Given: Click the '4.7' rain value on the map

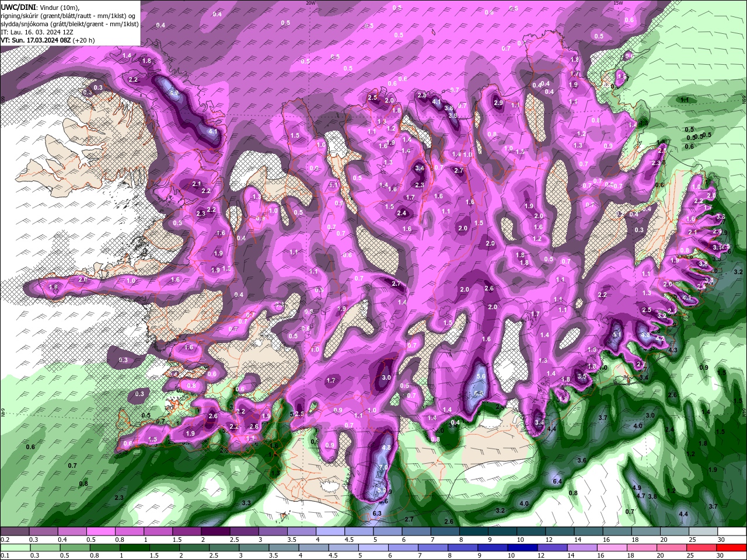Looking at the screenshot, I should tap(641, 496).
